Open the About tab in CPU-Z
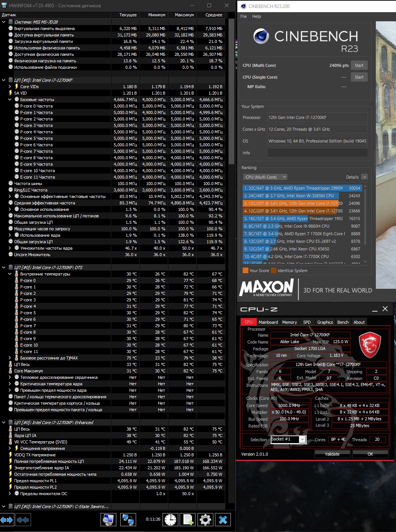396x532 pixels. [x=359, y=322]
